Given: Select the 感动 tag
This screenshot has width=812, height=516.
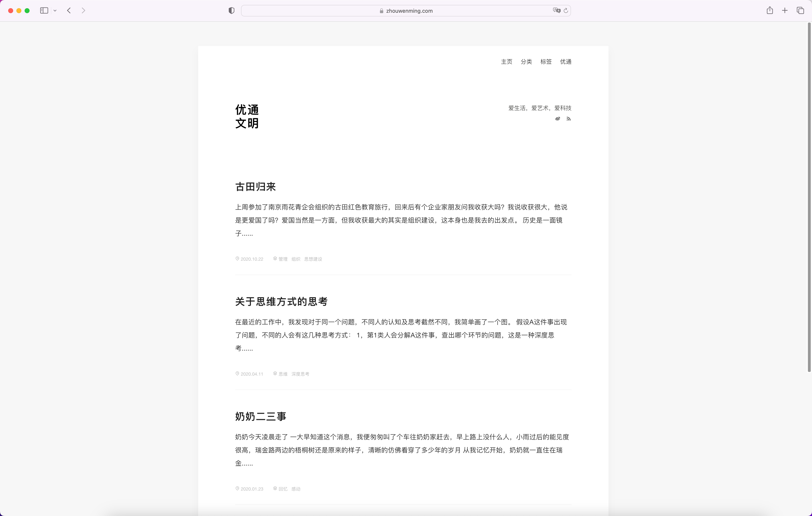Looking at the screenshot, I should click(x=296, y=489).
